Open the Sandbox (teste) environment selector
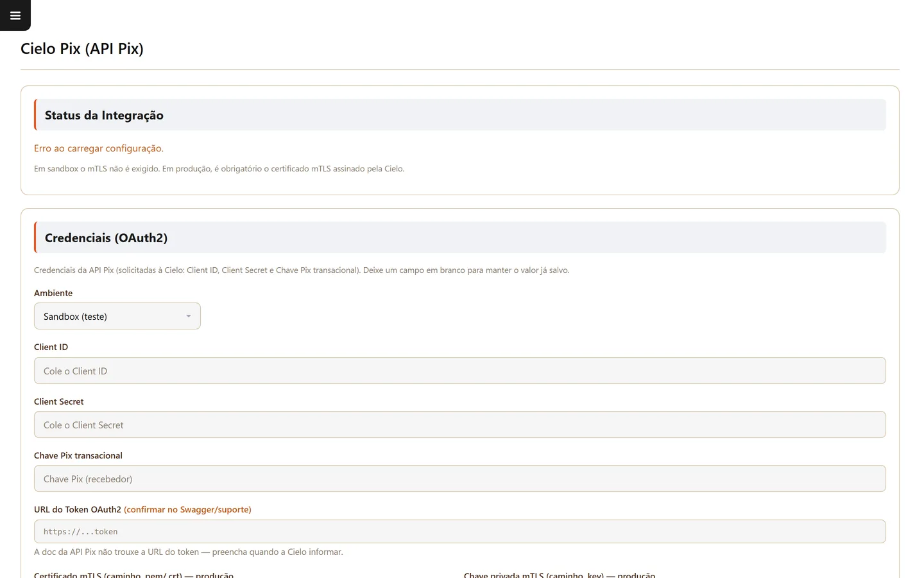 pyautogui.click(x=117, y=316)
